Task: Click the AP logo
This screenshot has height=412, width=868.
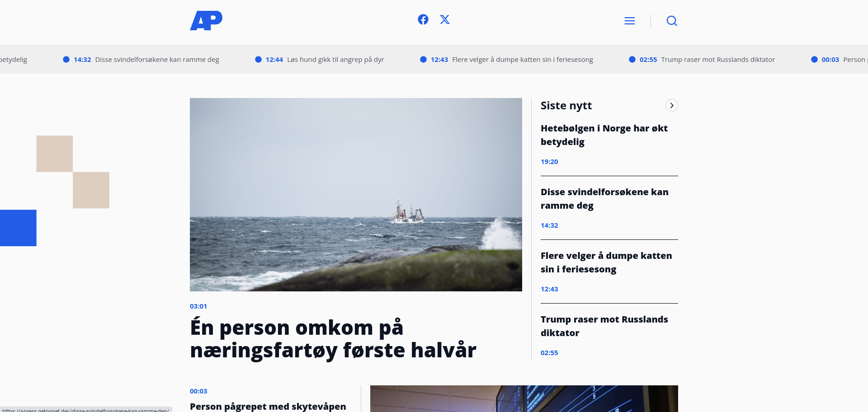Action: click(206, 21)
